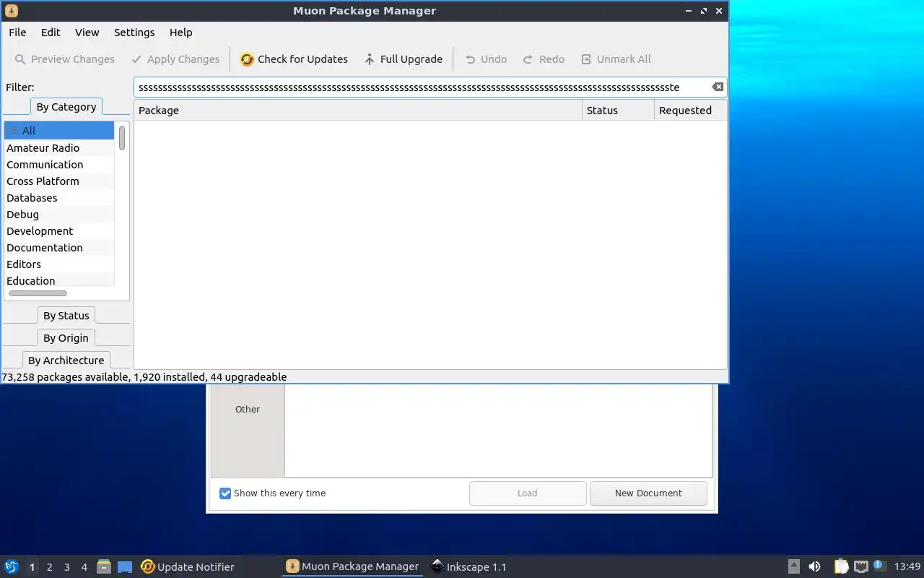
Task: Open the Lubuntu start menu
Action: (x=12, y=566)
